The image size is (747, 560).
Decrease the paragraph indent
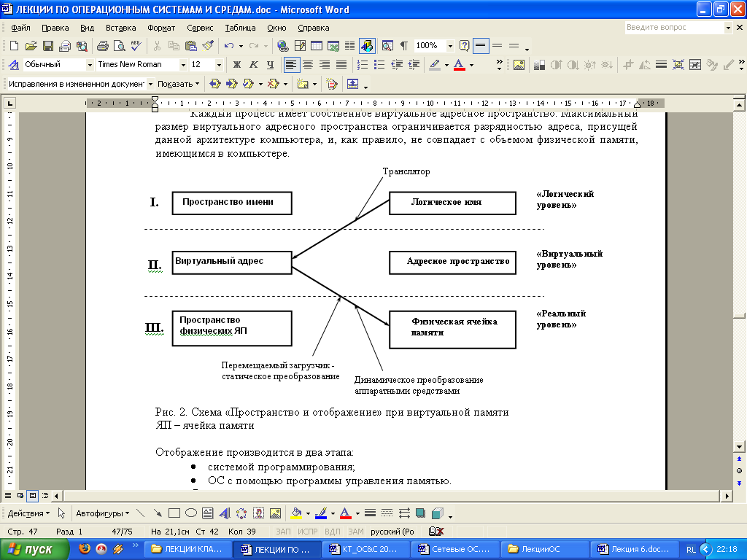[x=397, y=65]
